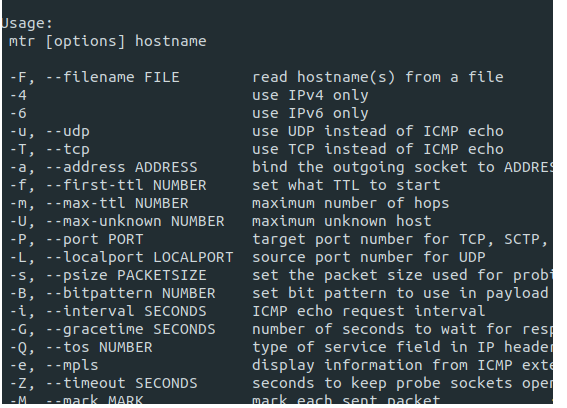The width and height of the screenshot is (567, 408).
Task: Click the '--gracetime SECONDS' option
Action: 131,330
